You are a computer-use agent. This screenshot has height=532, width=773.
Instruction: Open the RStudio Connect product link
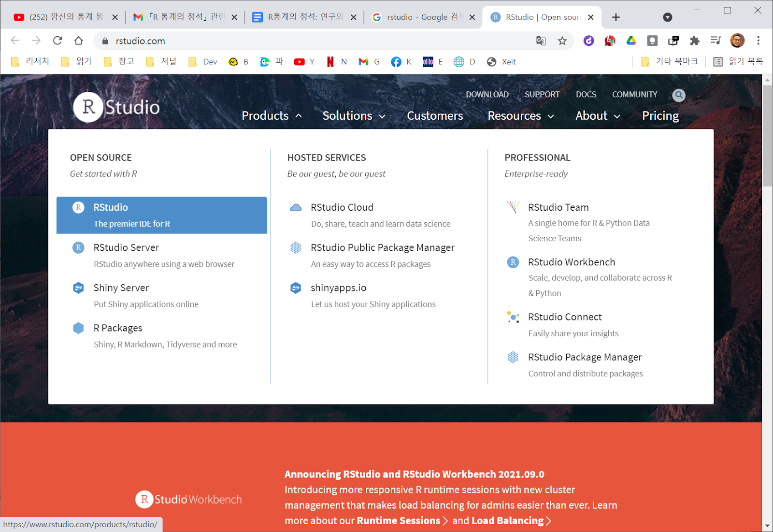click(565, 317)
